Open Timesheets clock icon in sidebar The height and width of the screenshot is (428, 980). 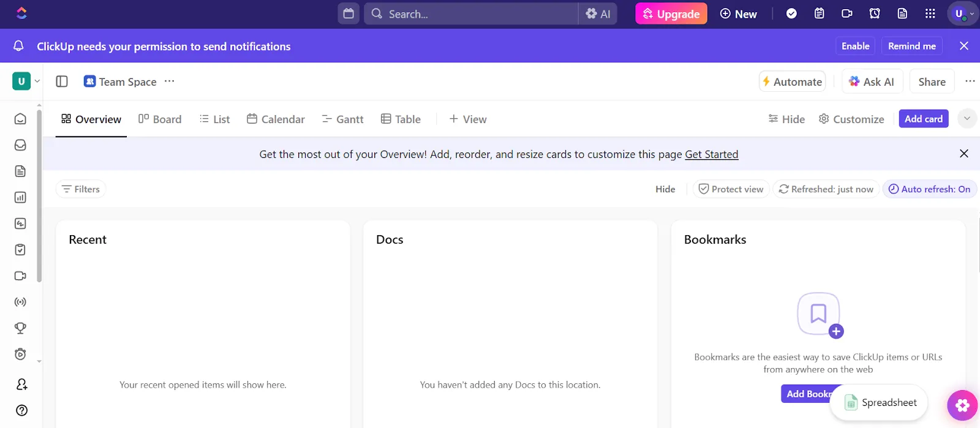tap(20, 354)
